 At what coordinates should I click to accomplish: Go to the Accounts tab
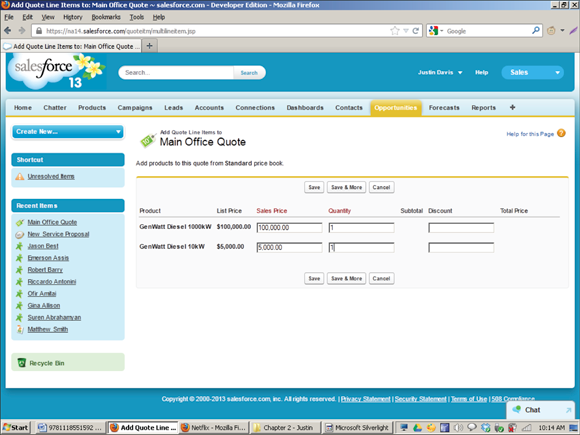209,108
